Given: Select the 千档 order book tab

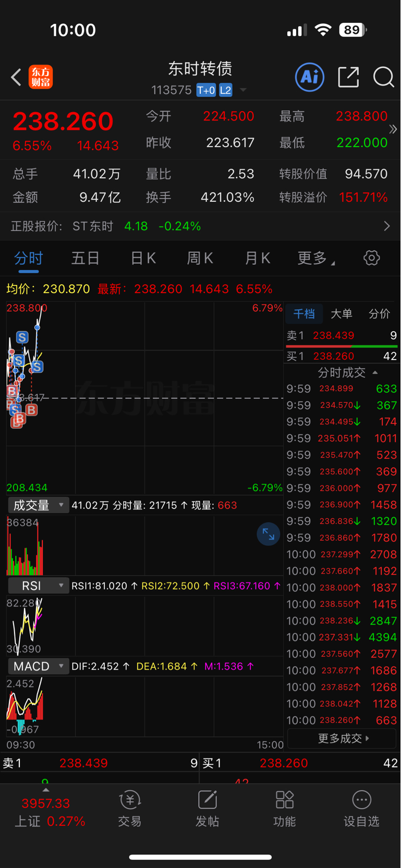Looking at the screenshot, I should click(x=304, y=313).
